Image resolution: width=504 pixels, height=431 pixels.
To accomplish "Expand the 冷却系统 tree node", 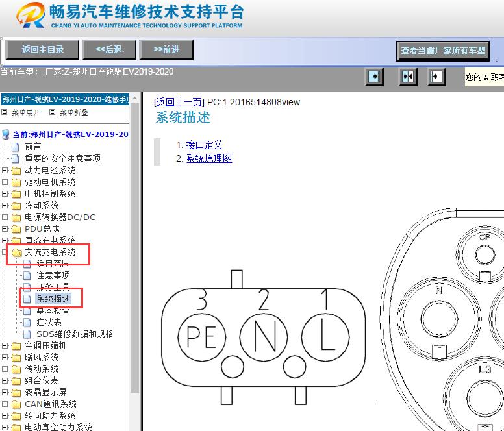I will point(5,205).
